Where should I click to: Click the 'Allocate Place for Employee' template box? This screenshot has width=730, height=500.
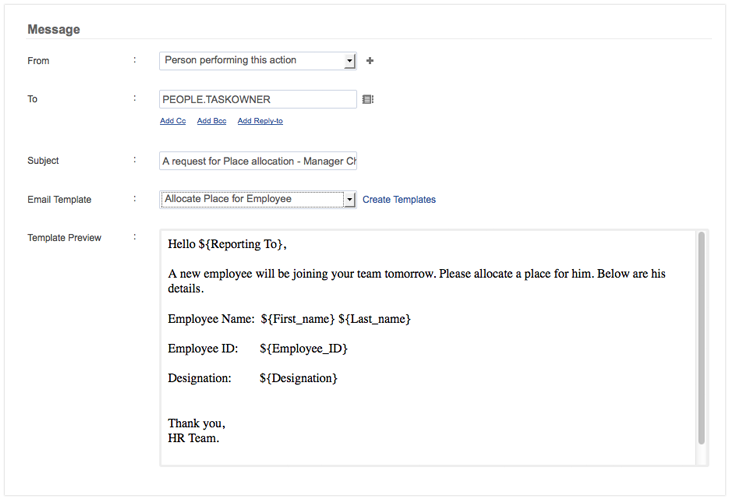[250, 200]
